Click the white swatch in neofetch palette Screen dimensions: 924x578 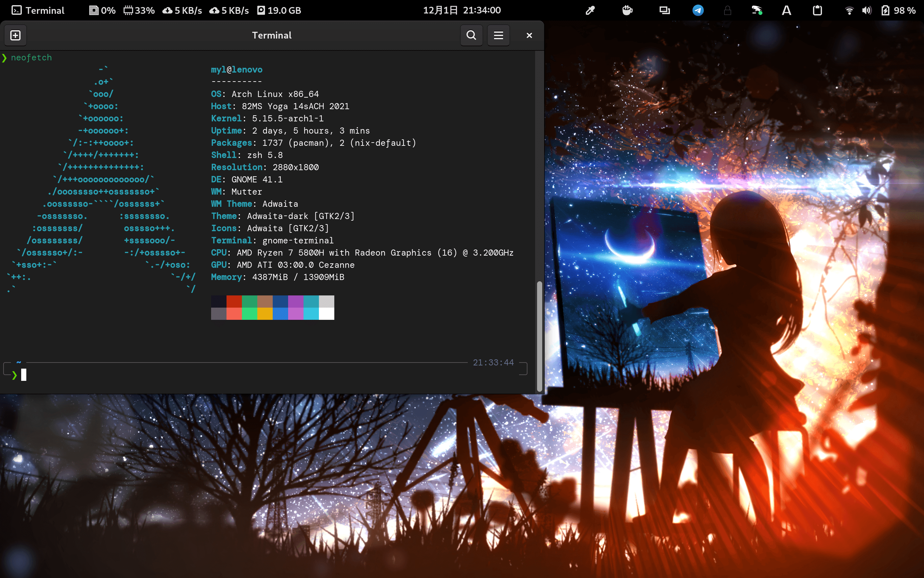click(x=327, y=313)
